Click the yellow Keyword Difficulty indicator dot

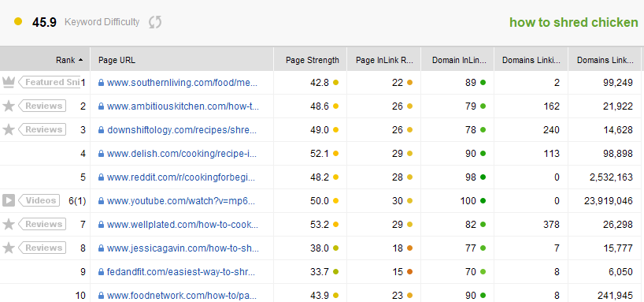point(17,21)
